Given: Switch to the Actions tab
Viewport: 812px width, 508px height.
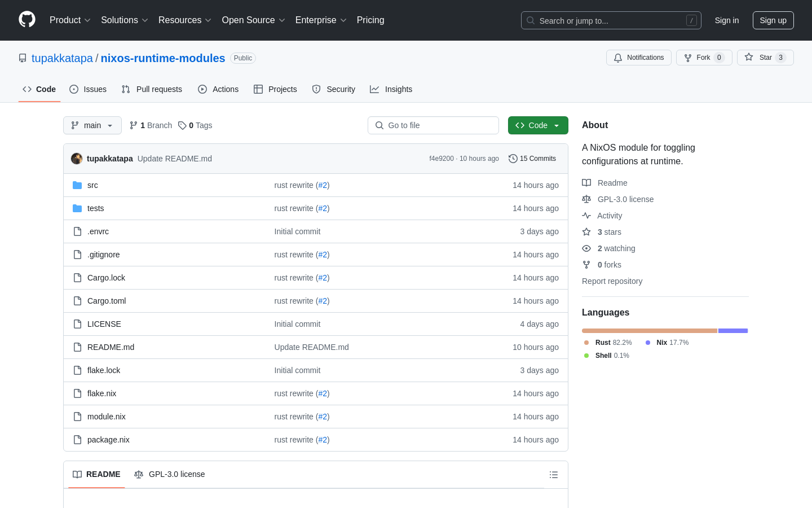Looking at the screenshot, I should (x=218, y=89).
